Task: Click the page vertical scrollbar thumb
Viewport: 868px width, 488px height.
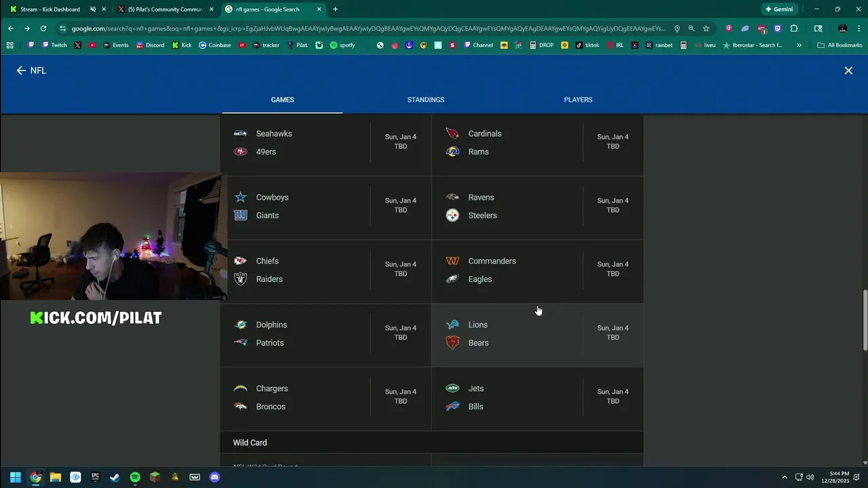Action: [x=865, y=321]
